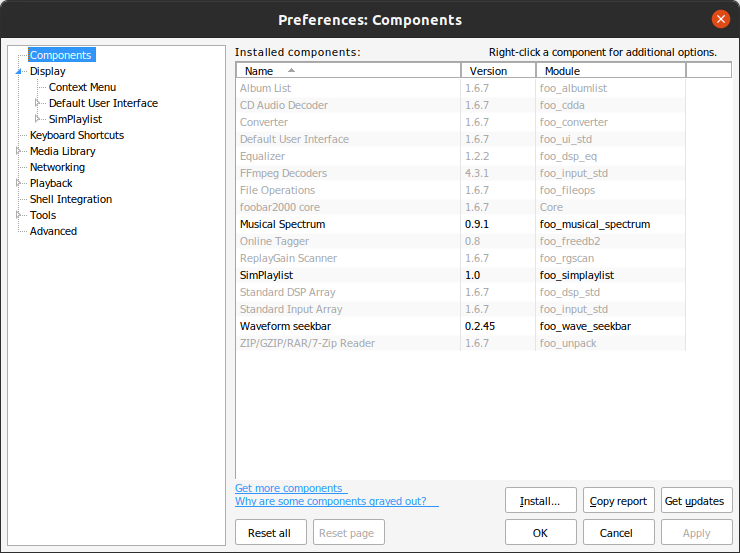Close the Preferences dialog window
740x553 pixels.
point(721,19)
